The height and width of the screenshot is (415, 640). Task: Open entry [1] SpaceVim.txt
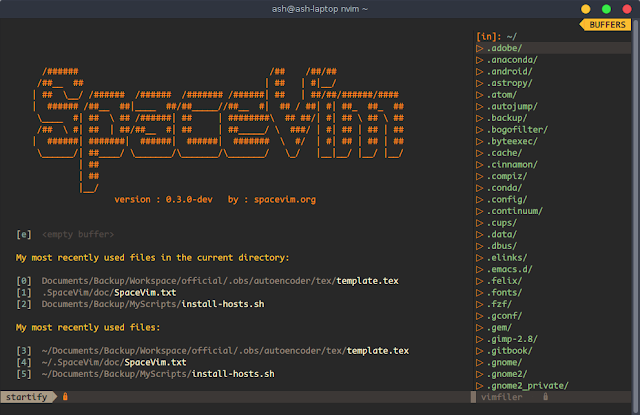tap(96, 293)
